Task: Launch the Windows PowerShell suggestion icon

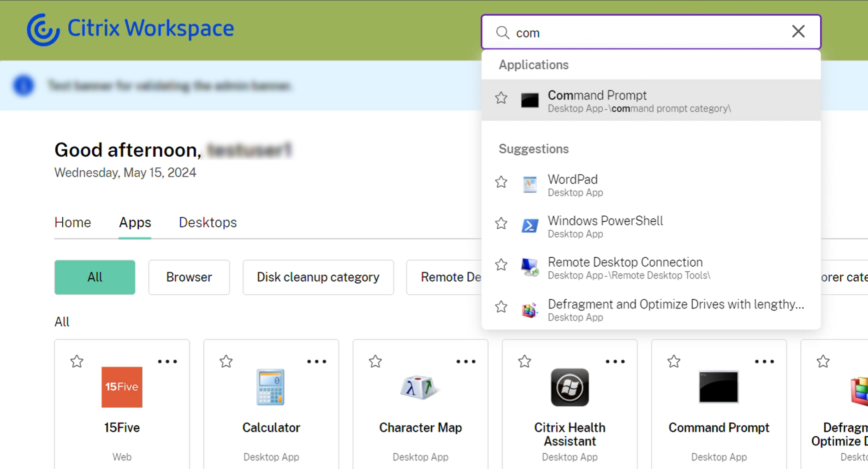Action: [x=530, y=226]
